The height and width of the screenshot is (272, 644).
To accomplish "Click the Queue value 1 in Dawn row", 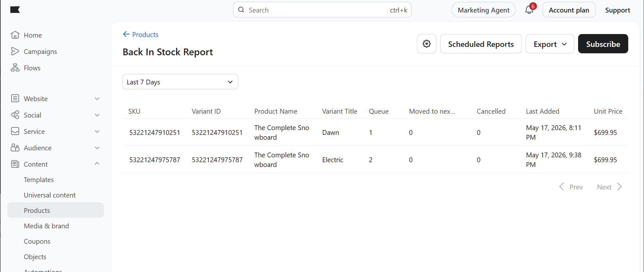I will [370, 132].
